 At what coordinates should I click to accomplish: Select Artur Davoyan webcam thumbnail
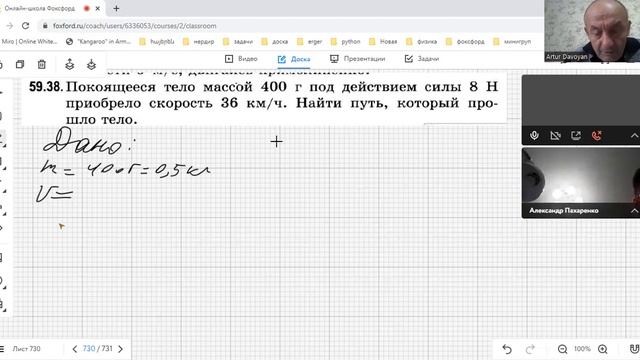coord(592,31)
